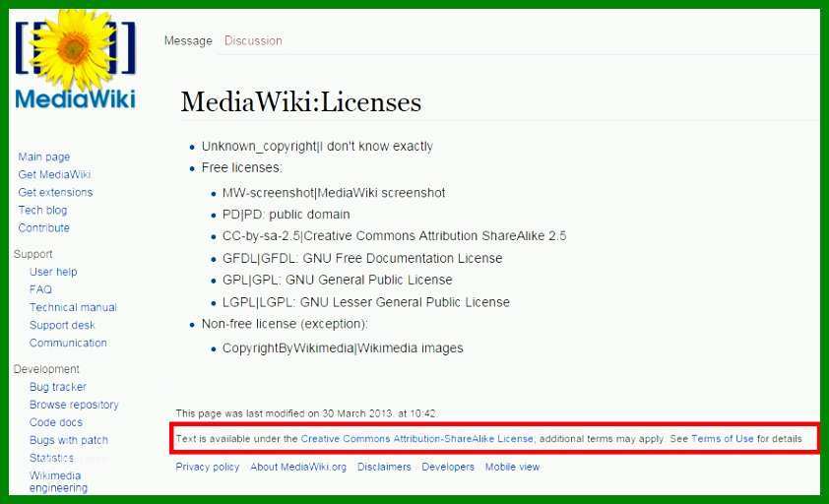This screenshot has width=829, height=504.
Task: Open User help under Support
Action: pos(53,272)
